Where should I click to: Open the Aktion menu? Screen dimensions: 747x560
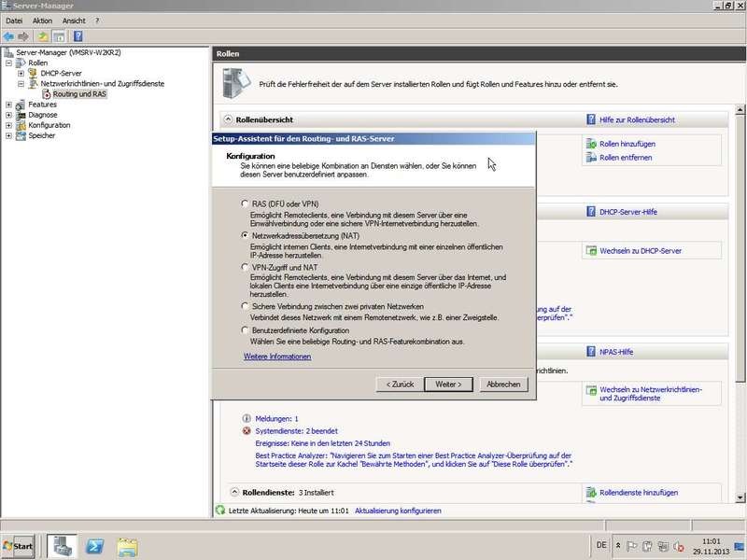pos(42,21)
